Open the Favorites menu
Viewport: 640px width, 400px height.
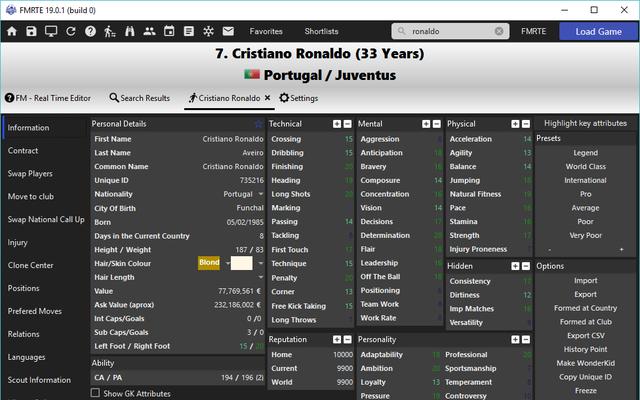[266, 31]
